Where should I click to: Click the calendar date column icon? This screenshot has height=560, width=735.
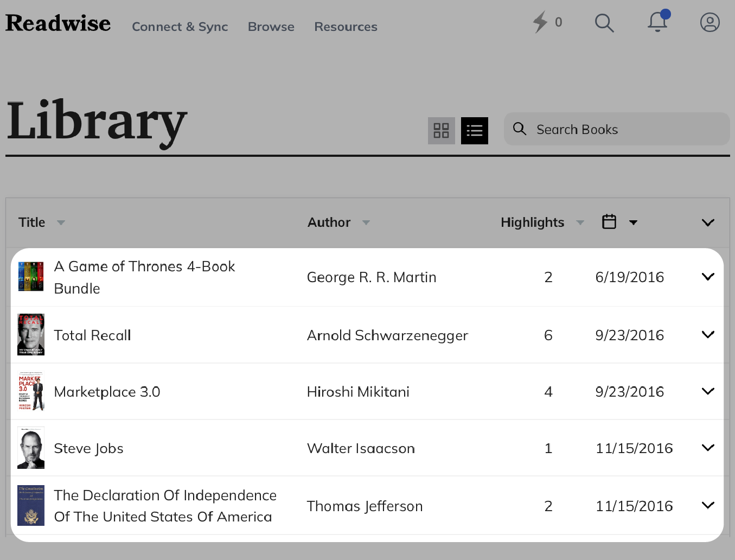point(609,222)
